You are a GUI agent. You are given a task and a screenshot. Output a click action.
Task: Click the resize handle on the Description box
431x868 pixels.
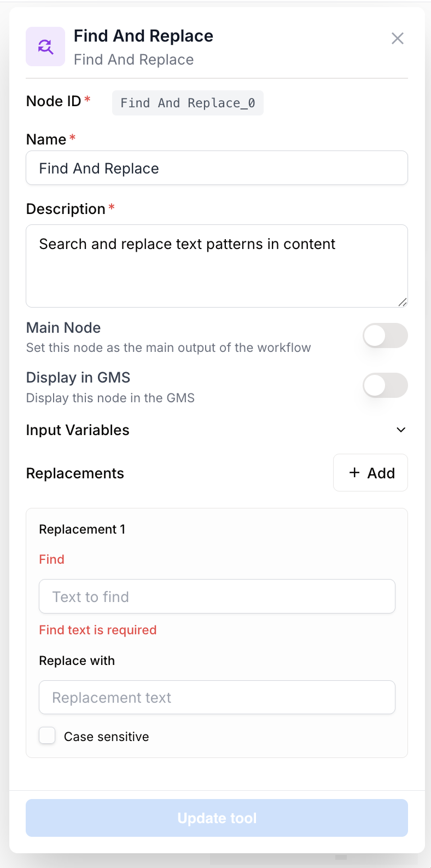(x=403, y=302)
